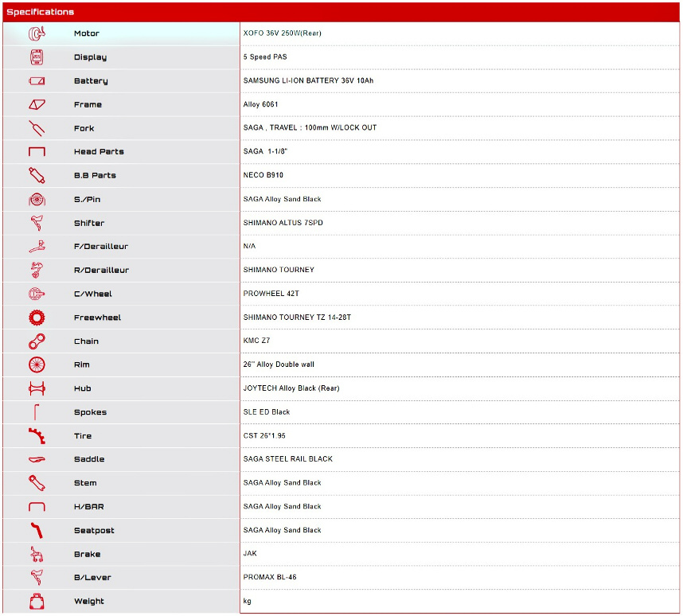Click value 'KMC Z7'
Screen dimensions: 683x616
(x=256, y=341)
